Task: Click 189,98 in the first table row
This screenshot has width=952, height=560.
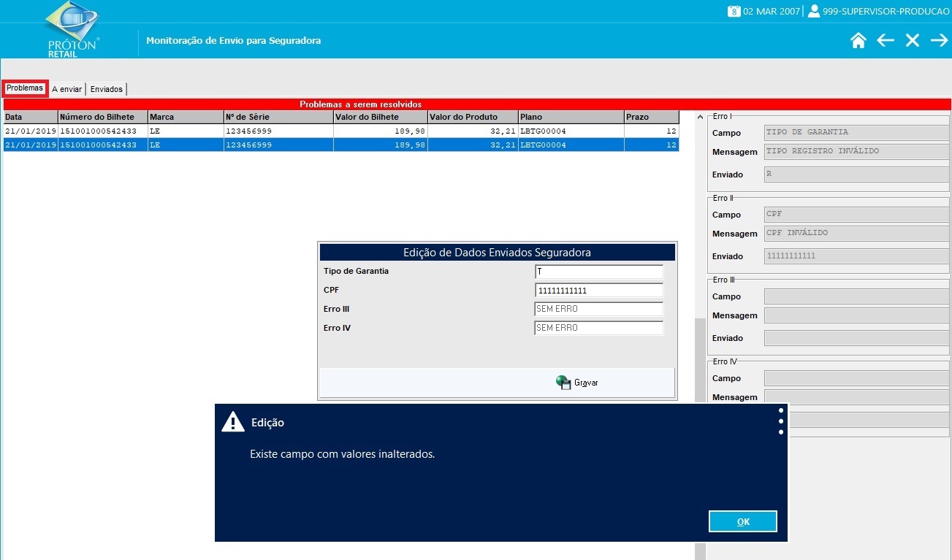Action: 410,131
